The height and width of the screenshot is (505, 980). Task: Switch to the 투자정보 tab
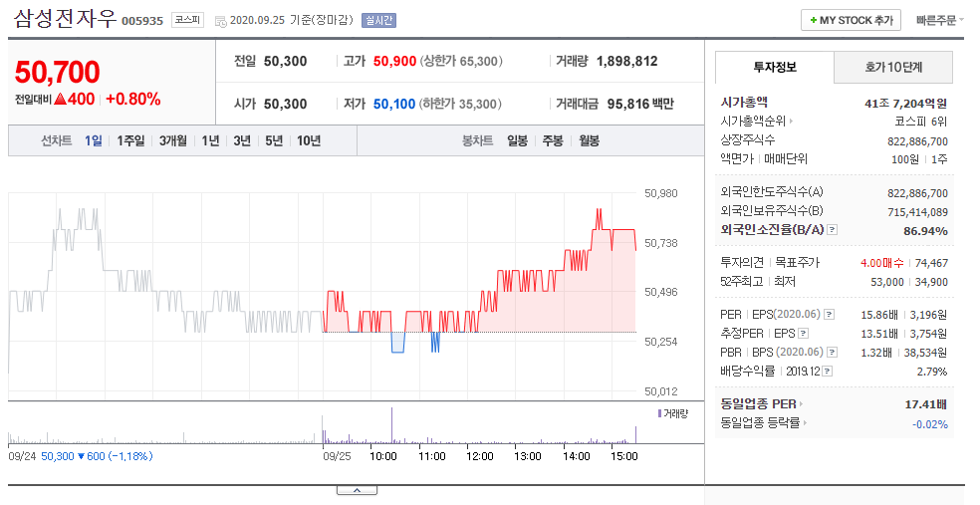pos(775,67)
